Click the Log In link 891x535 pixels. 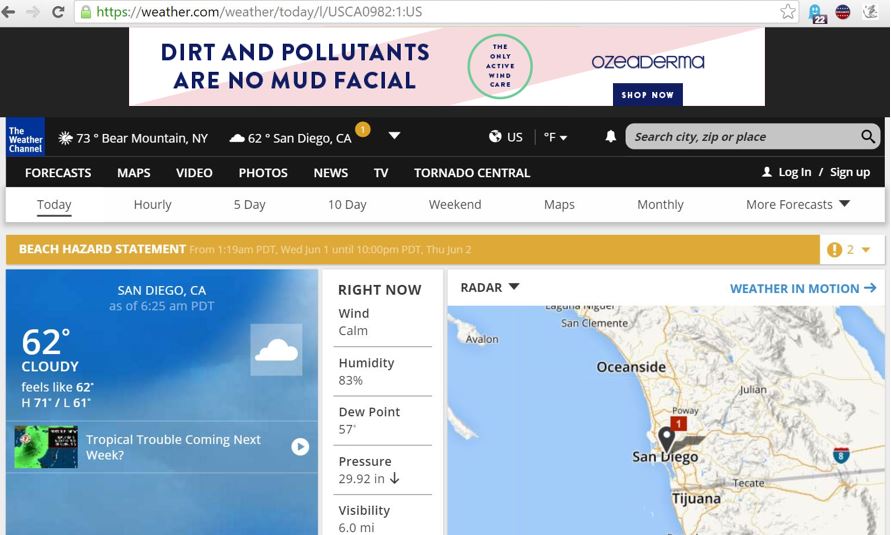point(794,172)
